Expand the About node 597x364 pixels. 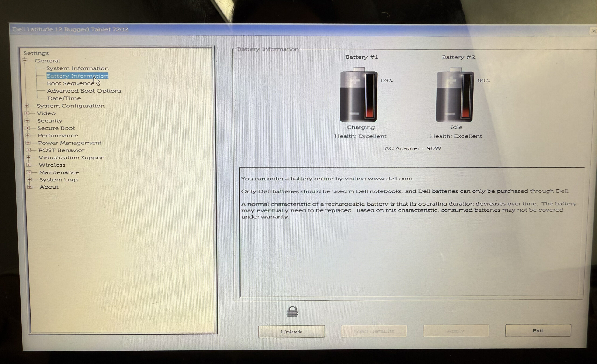click(x=29, y=187)
